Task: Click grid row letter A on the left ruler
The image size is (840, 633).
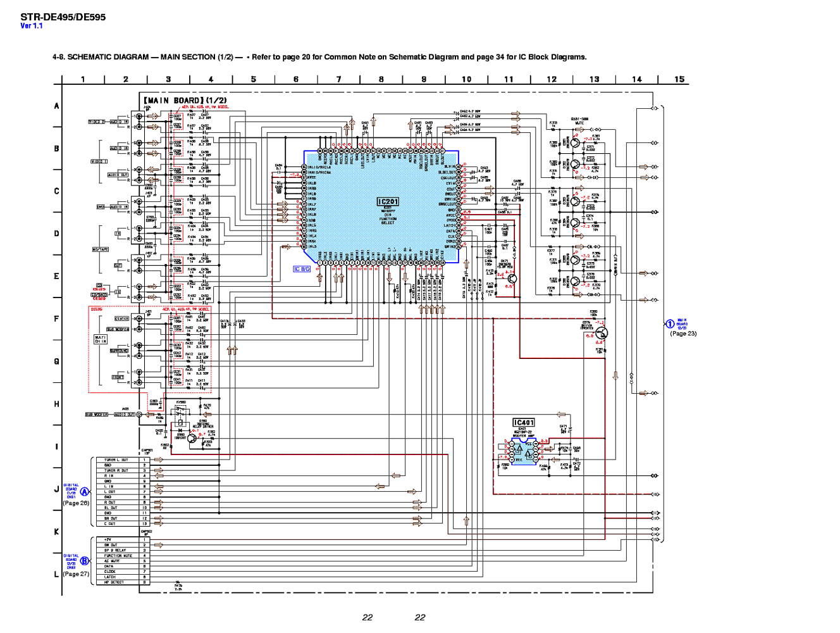Action: coord(56,106)
